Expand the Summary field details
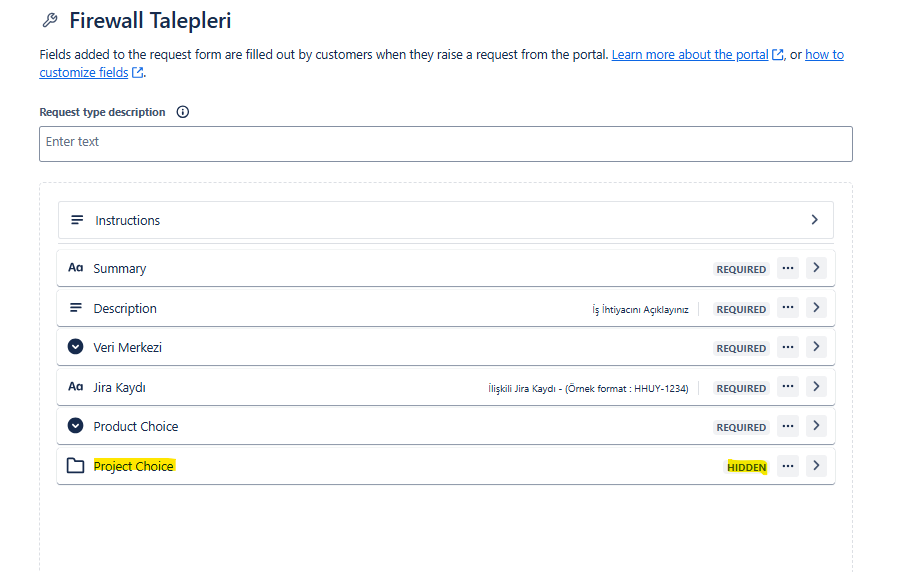Image resolution: width=920 pixels, height=572 pixels. tap(816, 268)
